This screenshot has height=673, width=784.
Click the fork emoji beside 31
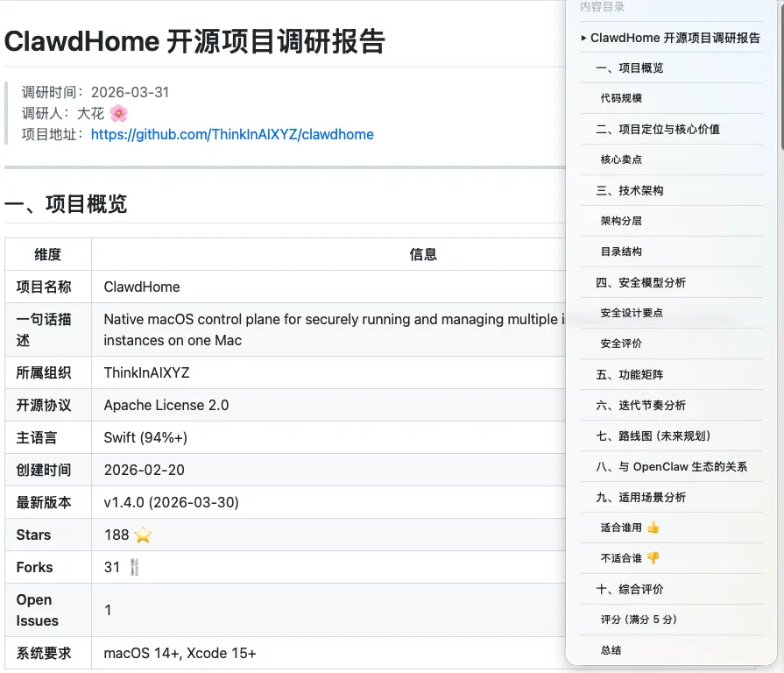pos(134,568)
